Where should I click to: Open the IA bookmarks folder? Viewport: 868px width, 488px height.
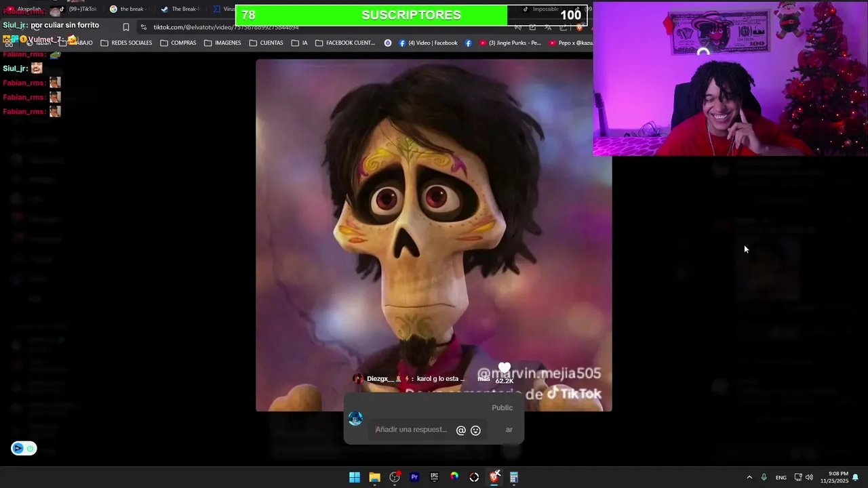point(299,43)
